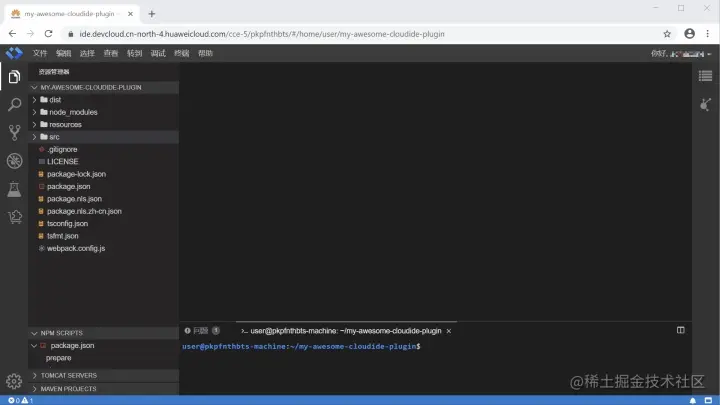This screenshot has height=405, width=720.
Task: Open the 文件 (File) menu
Action: coord(40,53)
